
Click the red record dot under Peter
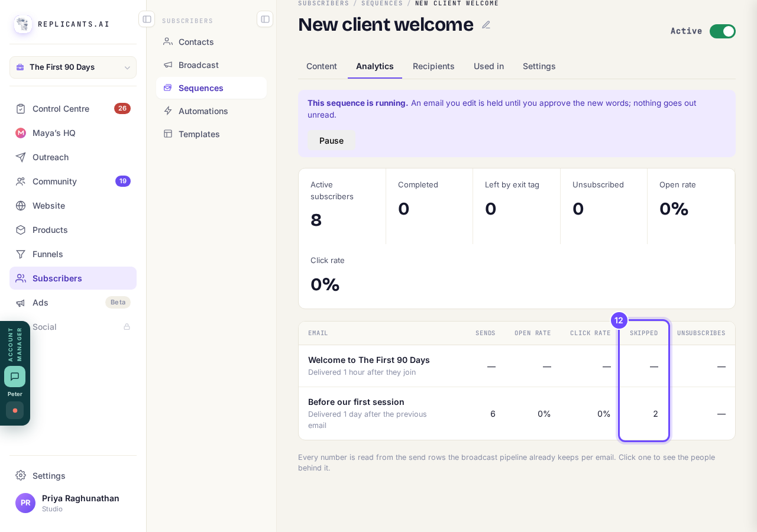(15, 410)
